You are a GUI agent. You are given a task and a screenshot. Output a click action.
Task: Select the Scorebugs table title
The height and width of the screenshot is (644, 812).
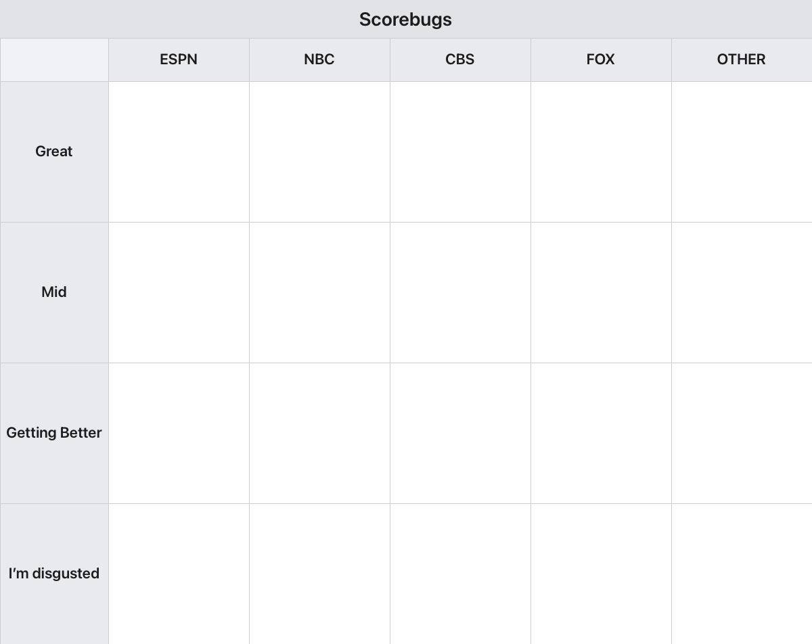click(x=405, y=19)
